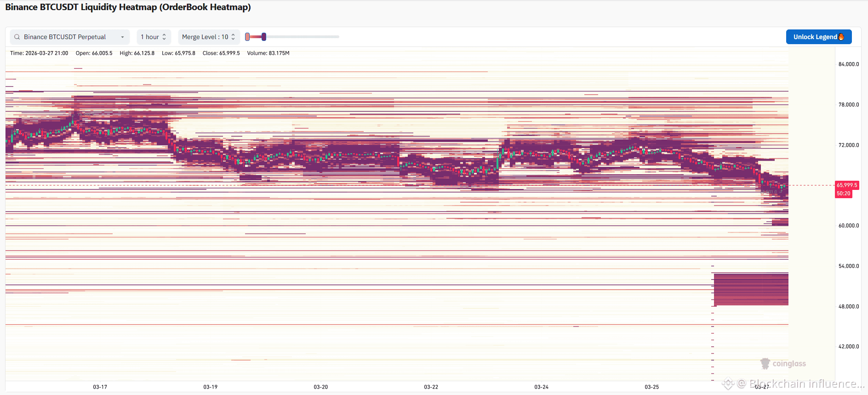868x395 pixels.
Task: Click the 03-25 date axis label
Action: coord(652,387)
